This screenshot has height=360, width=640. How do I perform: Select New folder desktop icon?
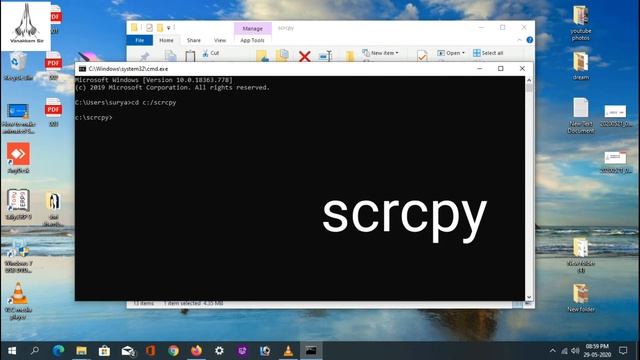click(x=580, y=298)
